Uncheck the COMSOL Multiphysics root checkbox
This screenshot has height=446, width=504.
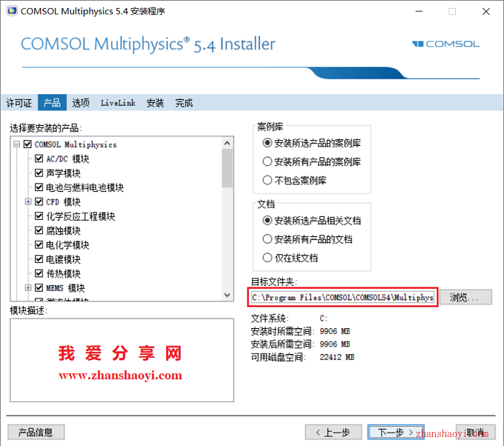tap(28, 144)
